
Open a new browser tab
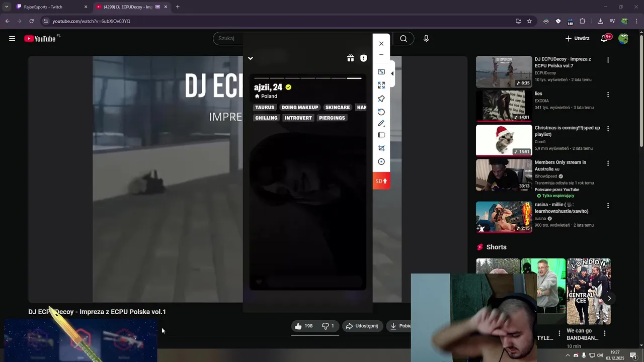tap(178, 7)
